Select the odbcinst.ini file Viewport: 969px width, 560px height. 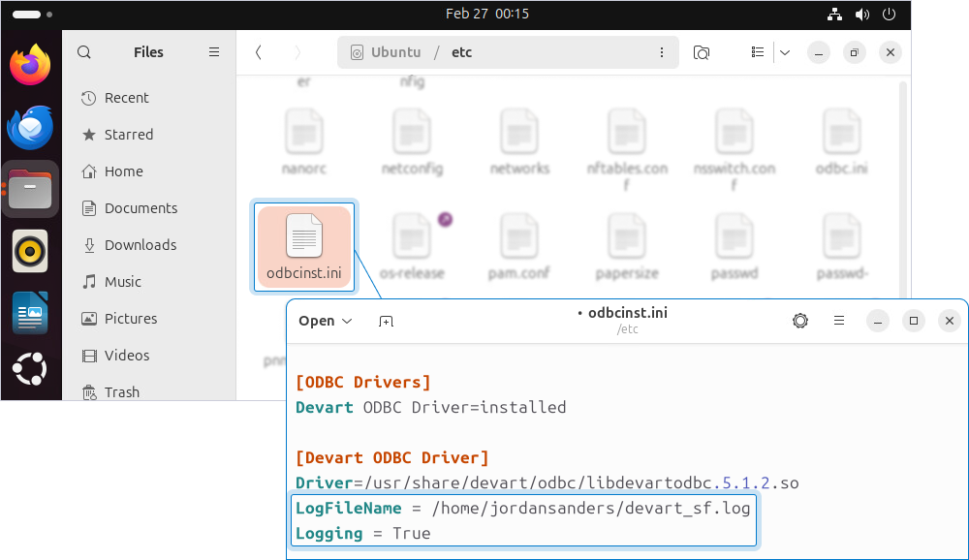click(304, 247)
